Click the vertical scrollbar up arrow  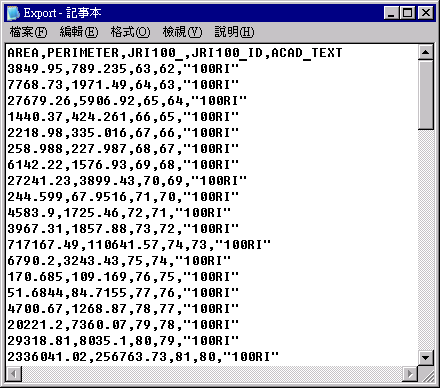coord(426,52)
